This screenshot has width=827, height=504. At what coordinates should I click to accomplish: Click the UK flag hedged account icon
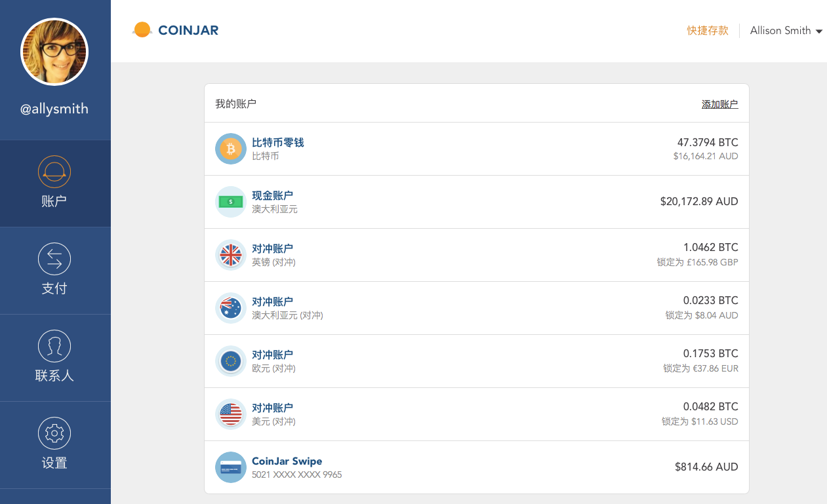click(x=231, y=255)
